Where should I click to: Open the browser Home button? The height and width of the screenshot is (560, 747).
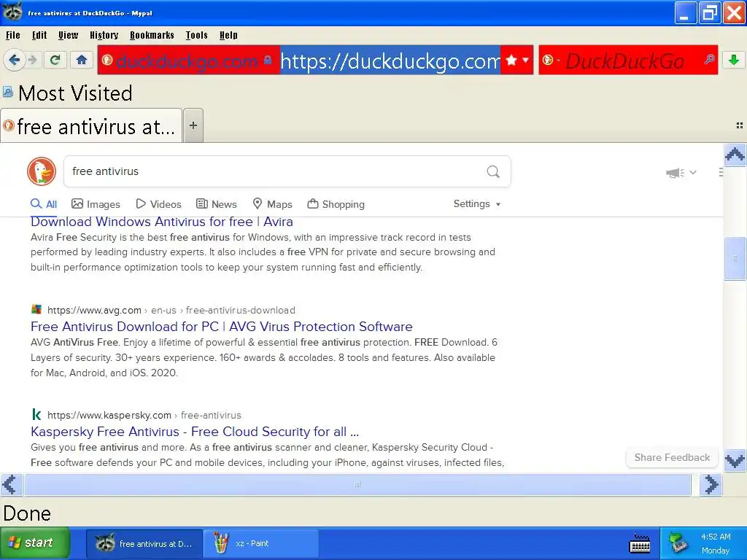click(82, 60)
